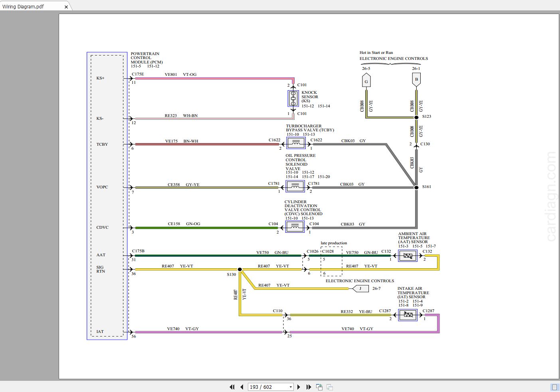Click the 26-7 page reference

pyautogui.click(x=376, y=289)
